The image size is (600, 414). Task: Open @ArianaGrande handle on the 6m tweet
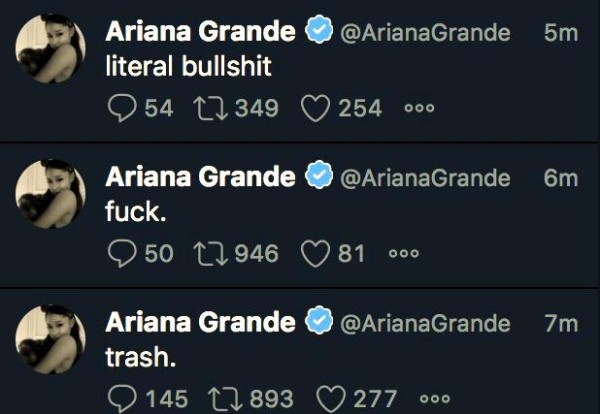pyautogui.click(x=425, y=178)
